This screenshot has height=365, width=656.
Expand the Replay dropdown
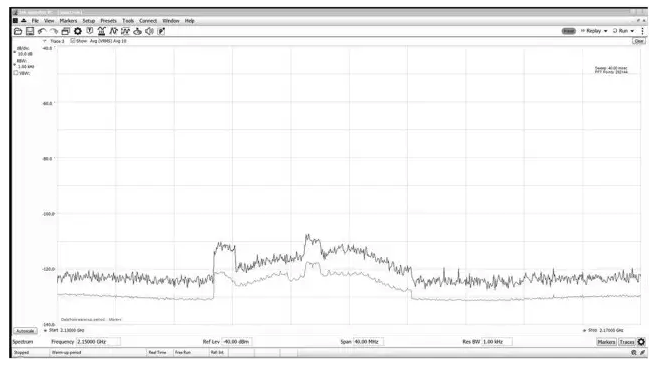coord(594,31)
